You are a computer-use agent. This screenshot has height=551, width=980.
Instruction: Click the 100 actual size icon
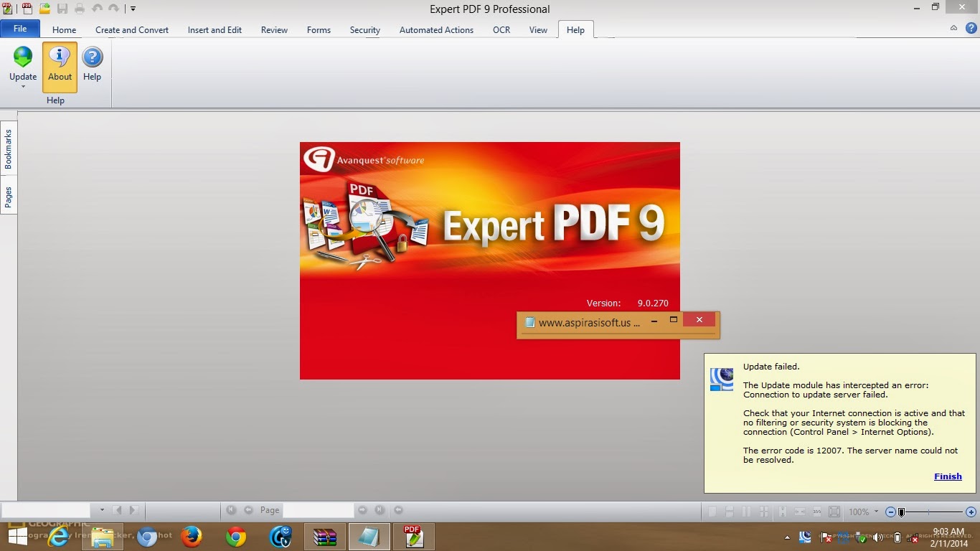click(x=817, y=512)
